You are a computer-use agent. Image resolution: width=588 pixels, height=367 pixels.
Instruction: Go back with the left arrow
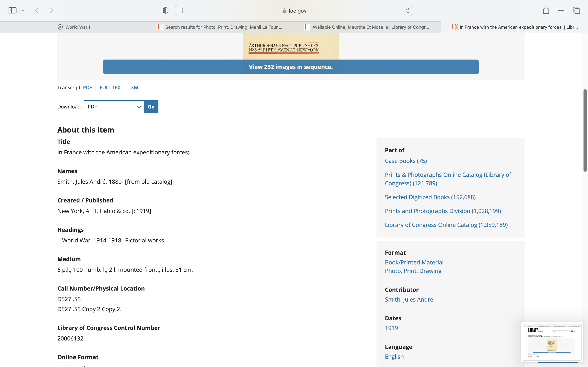pyautogui.click(x=37, y=10)
